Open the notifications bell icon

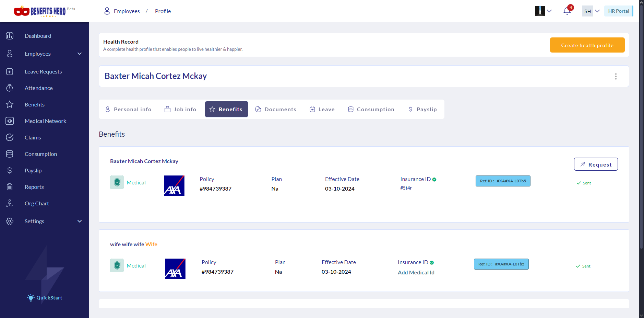click(567, 11)
